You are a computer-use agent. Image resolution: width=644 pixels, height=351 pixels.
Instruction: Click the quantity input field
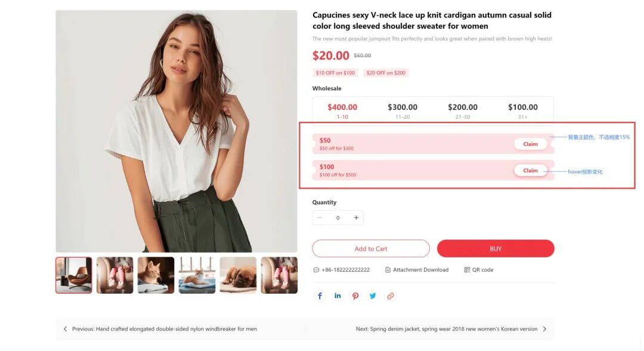338,218
